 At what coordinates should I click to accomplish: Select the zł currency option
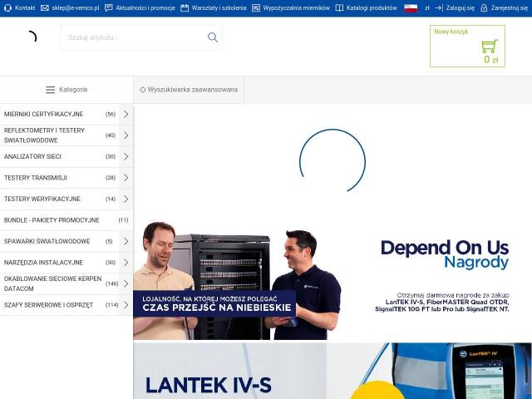426,7
